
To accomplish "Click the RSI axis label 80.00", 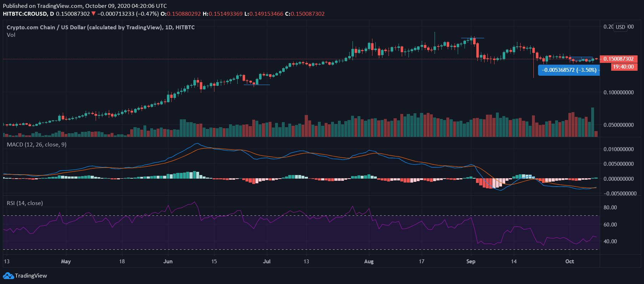I will click(x=610, y=208).
